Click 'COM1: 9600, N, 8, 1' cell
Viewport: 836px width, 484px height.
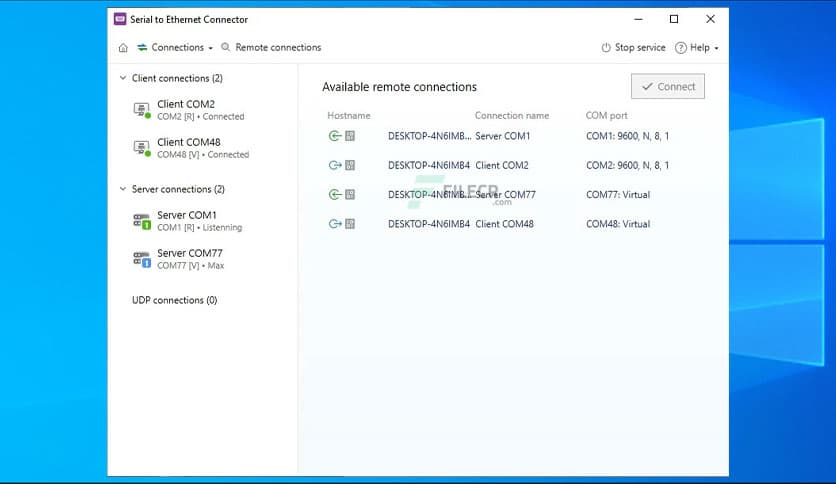[x=628, y=136]
